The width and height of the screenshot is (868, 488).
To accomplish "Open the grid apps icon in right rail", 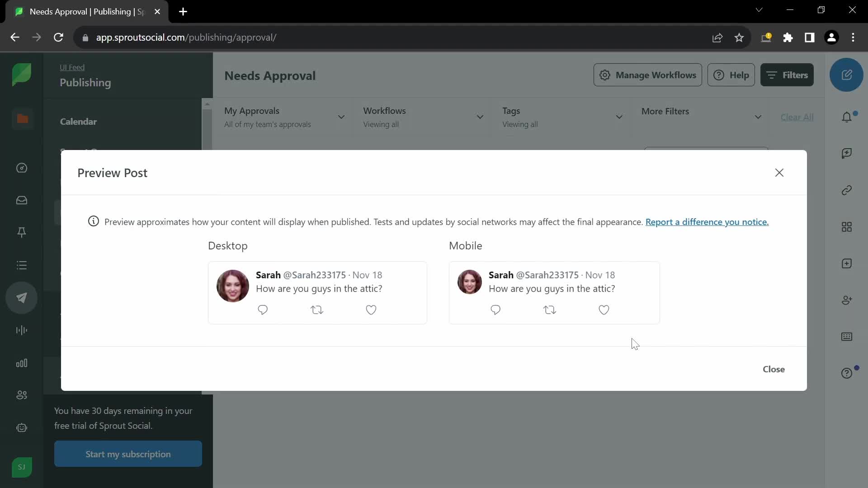I will pyautogui.click(x=847, y=227).
